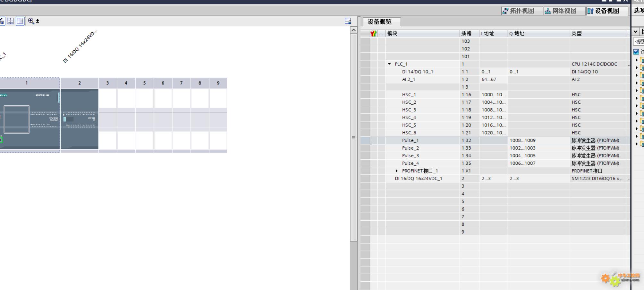
Task: Collapse the catalog section chevron
Action: coord(636,31)
